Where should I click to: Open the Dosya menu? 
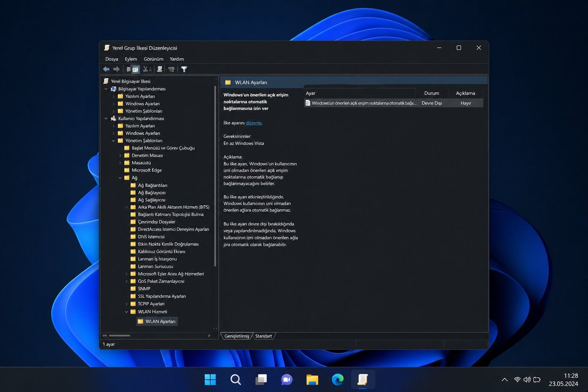(x=112, y=59)
